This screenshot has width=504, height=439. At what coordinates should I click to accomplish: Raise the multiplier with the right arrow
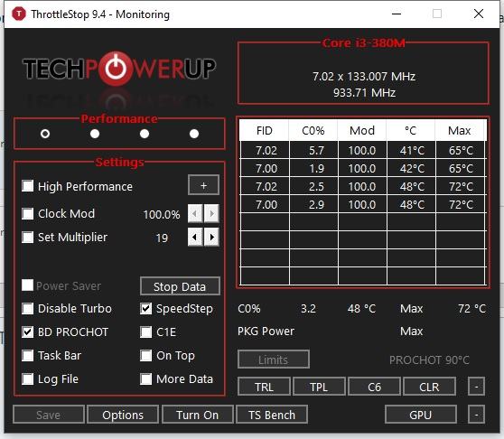coord(211,238)
